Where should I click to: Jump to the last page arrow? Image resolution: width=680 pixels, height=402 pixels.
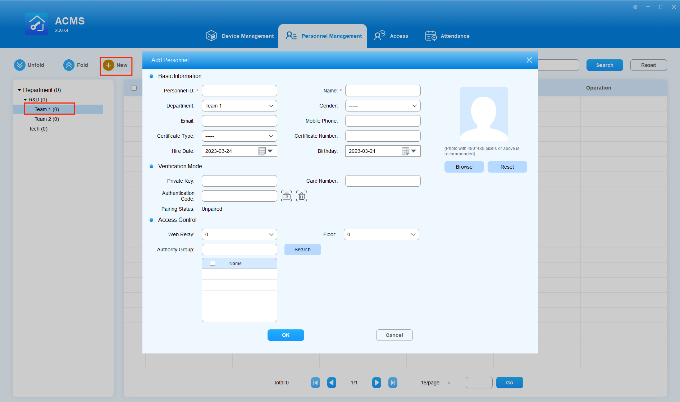(x=393, y=382)
